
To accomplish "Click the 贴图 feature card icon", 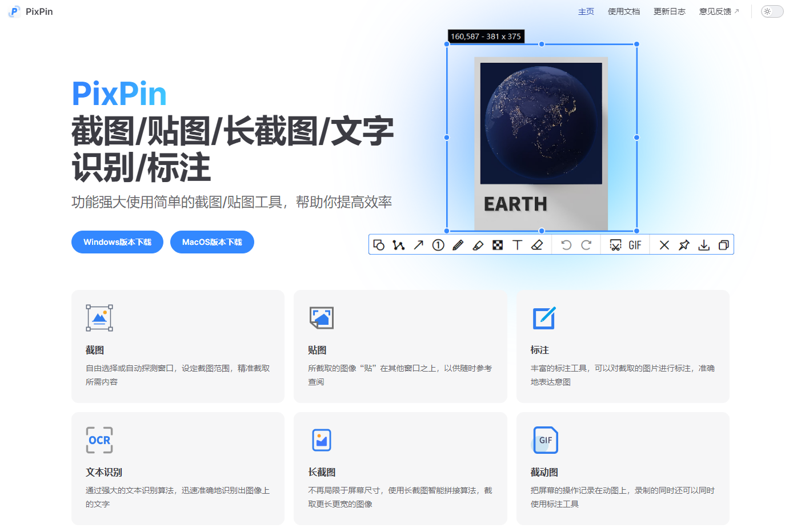I will coord(322,318).
